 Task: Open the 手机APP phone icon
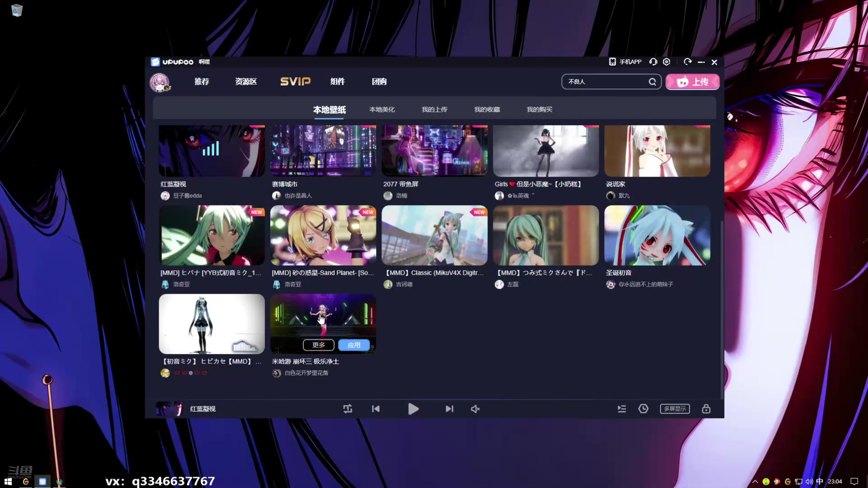tap(612, 62)
